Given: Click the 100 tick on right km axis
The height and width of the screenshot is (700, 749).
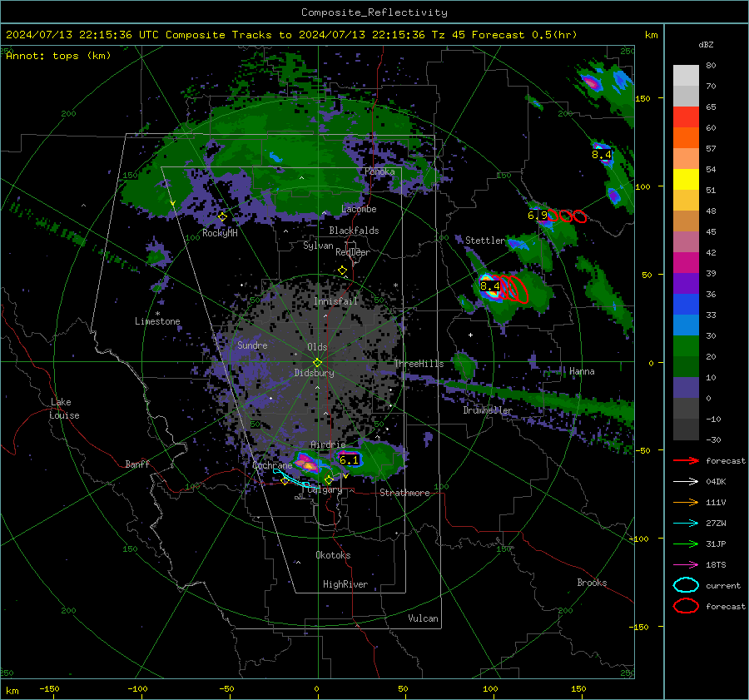Looking at the screenshot, I should (642, 186).
